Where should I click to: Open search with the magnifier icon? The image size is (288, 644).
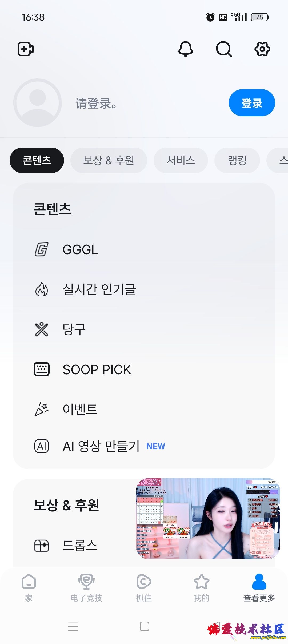pos(224,49)
